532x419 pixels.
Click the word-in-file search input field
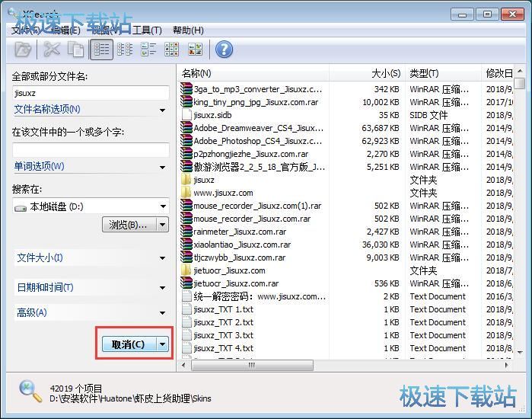[x=91, y=150]
